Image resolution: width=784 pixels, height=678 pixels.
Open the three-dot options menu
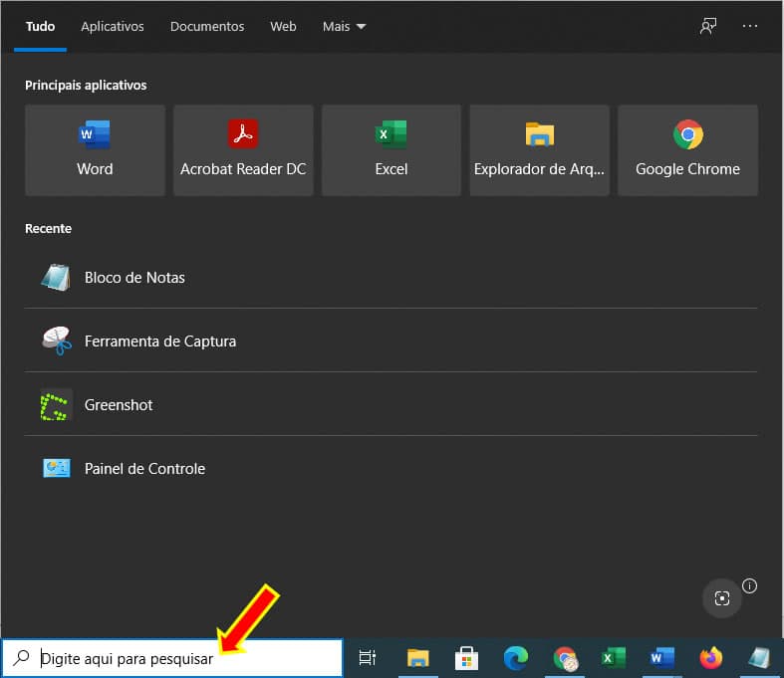[x=749, y=26]
